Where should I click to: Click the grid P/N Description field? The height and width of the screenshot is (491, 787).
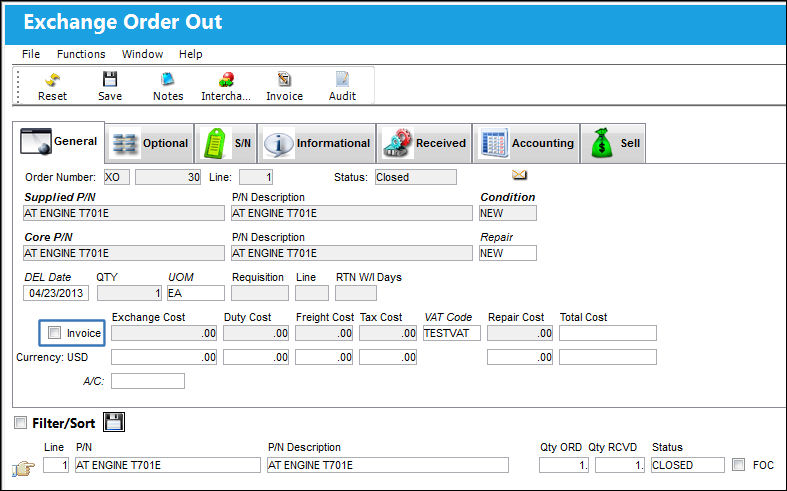click(388, 465)
